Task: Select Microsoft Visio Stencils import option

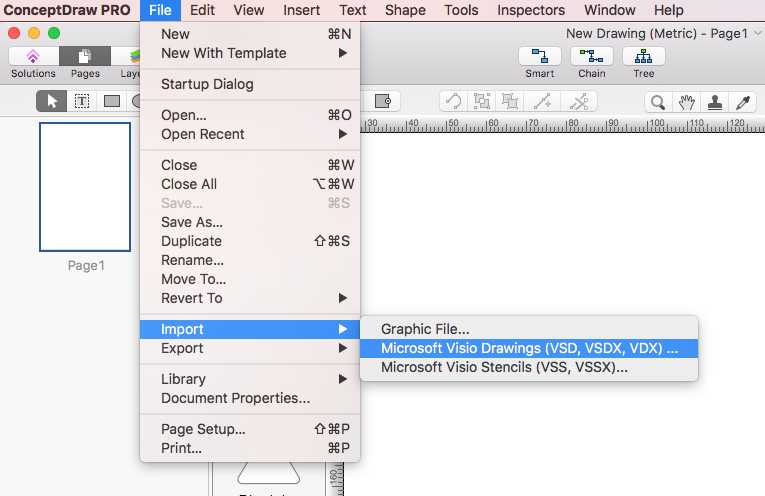Action: [529, 367]
